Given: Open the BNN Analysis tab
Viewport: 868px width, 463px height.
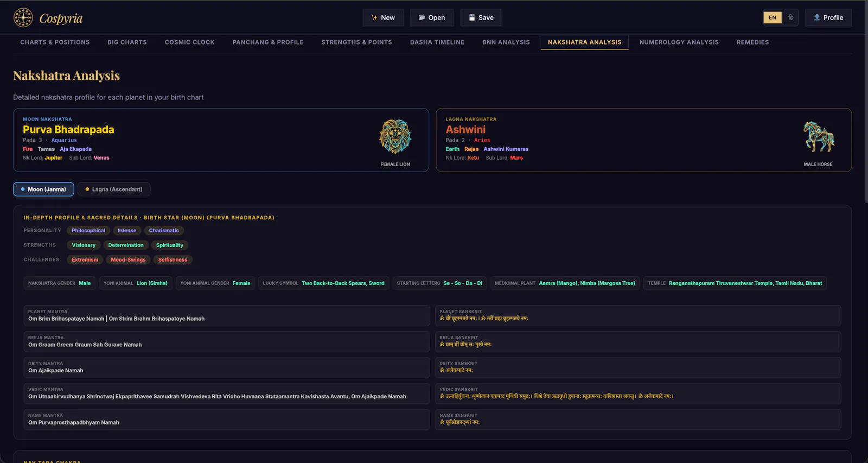Looking at the screenshot, I should pyautogui.click(x=506, y=42).
